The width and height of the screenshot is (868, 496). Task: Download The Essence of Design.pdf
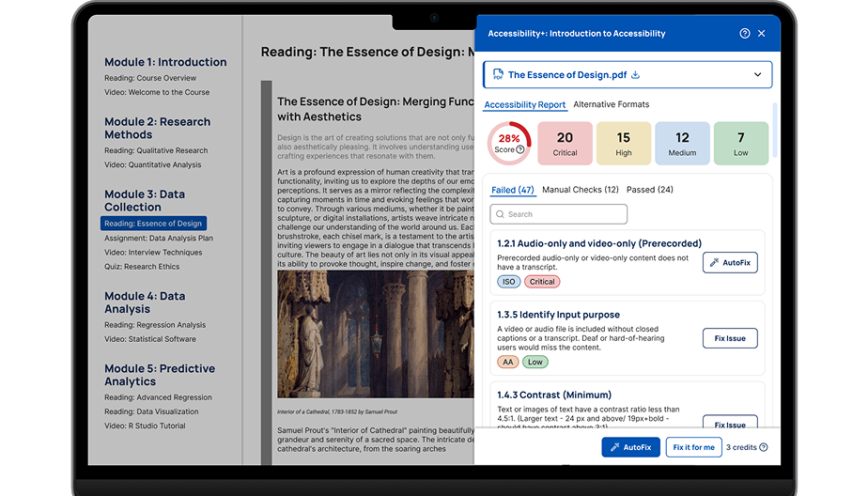(x=635, y=75)
